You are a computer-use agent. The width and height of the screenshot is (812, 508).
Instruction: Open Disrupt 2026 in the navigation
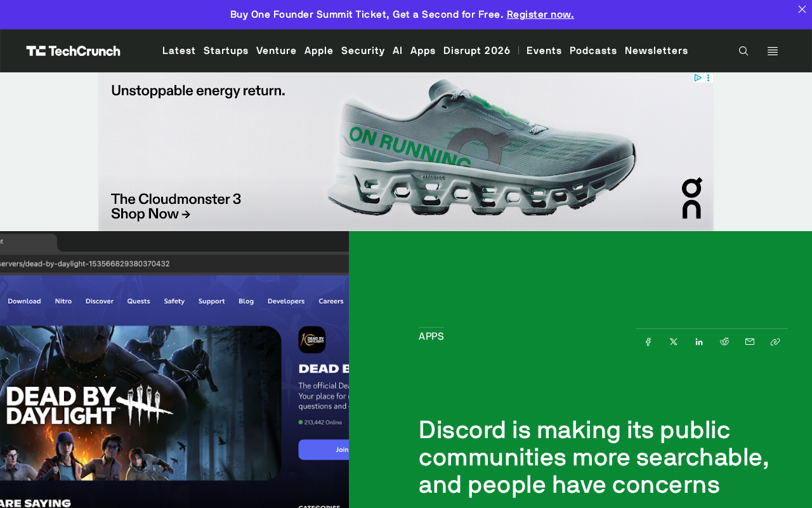click(x=477, y=51)
